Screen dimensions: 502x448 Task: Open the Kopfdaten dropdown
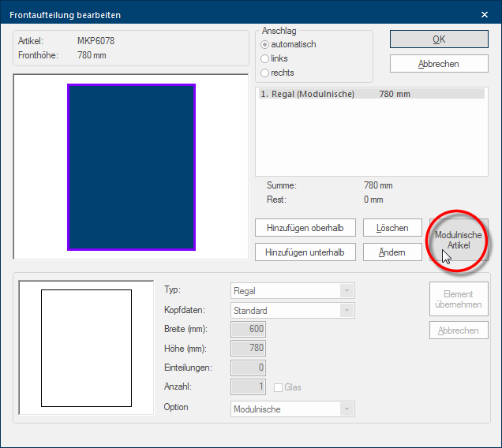click(347, 311)
